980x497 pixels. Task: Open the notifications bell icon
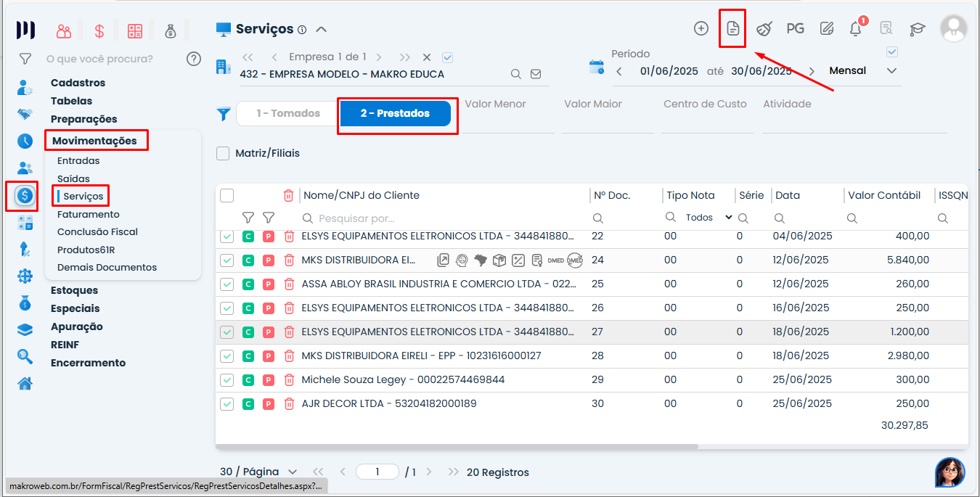856,29
